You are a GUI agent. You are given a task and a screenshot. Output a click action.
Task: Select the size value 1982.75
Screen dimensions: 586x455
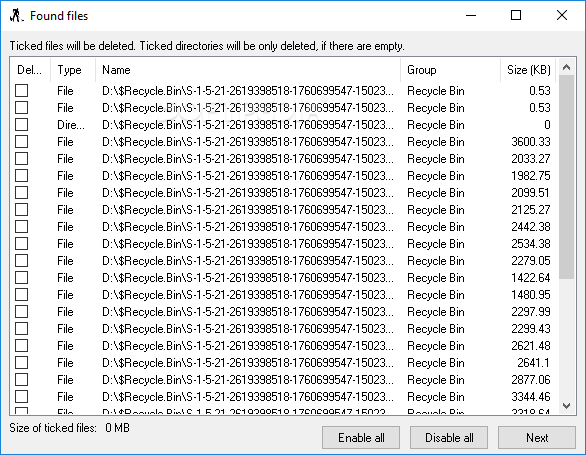531,176
